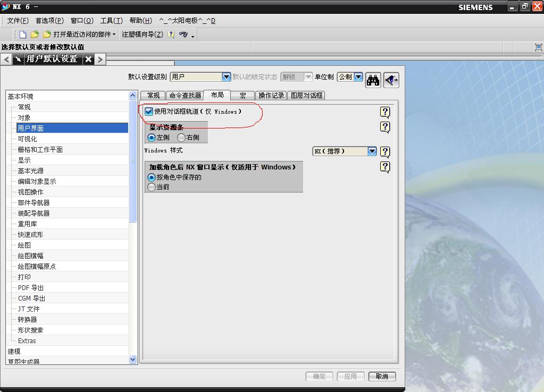Select CGM 导出 in the tree
The image size is (544, 392).
[31, 299]
